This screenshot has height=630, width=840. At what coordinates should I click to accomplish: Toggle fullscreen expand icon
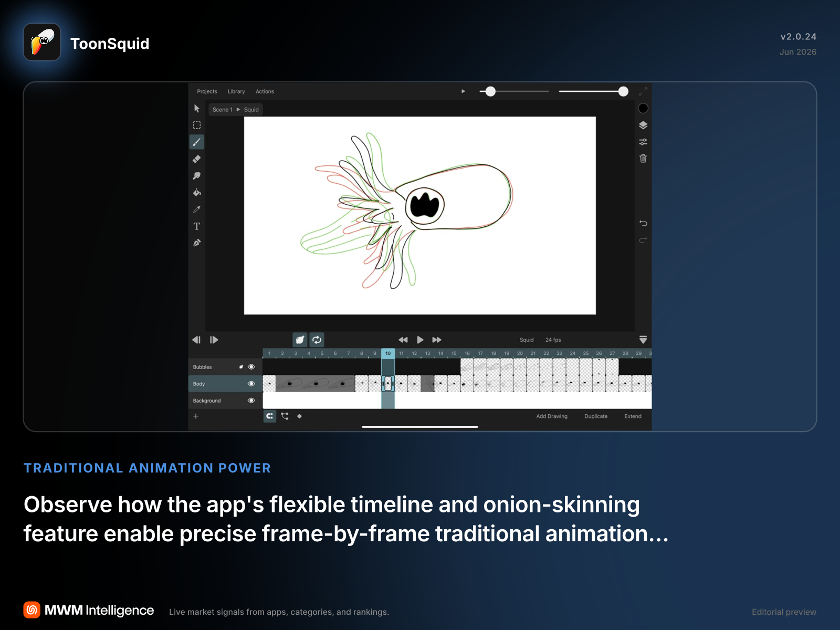click(x=643, y=92)
